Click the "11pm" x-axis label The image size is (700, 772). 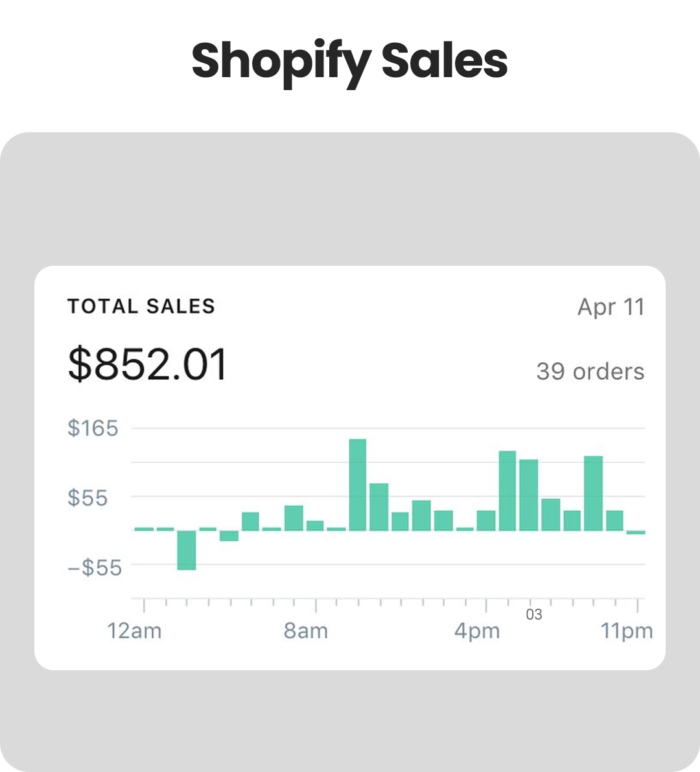point(626,630)
